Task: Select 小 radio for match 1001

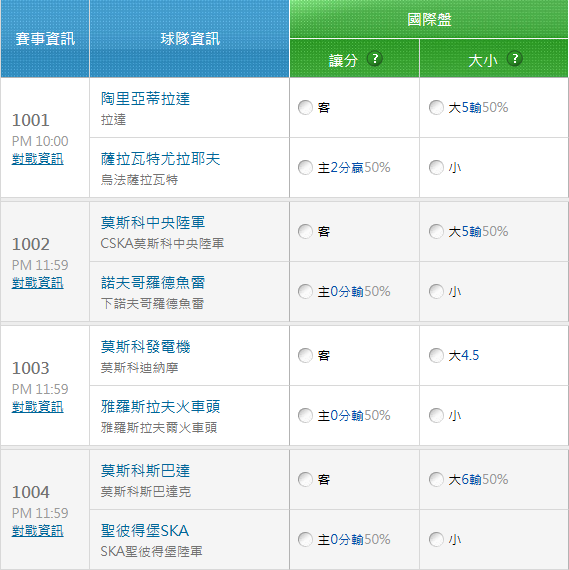Action: [436, 168]
